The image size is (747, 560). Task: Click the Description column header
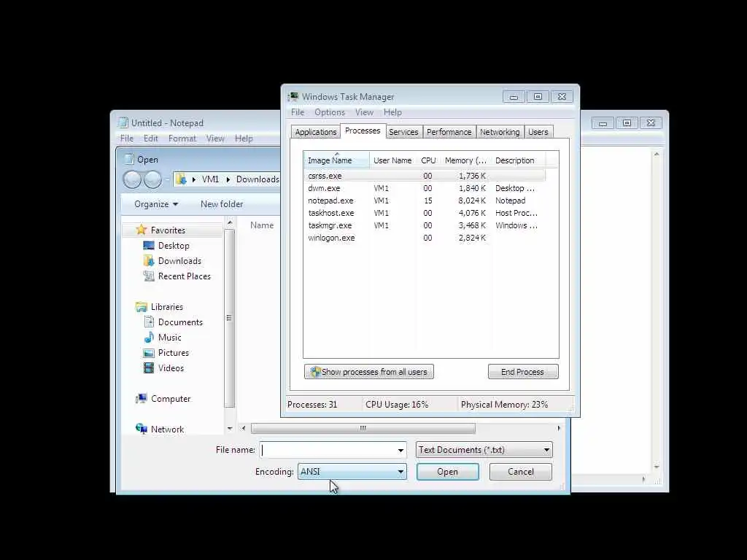point(518,160)
